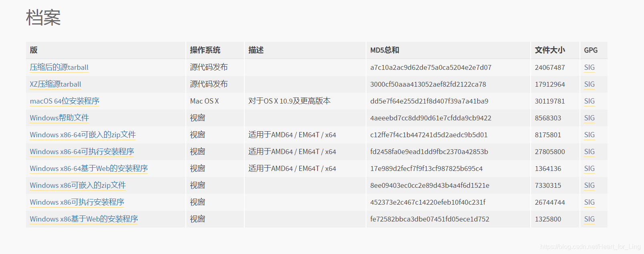Image resolution: width=644 pixels, height=254 pixels.
Task: Select file size 17912964
Action: [550, 84]
